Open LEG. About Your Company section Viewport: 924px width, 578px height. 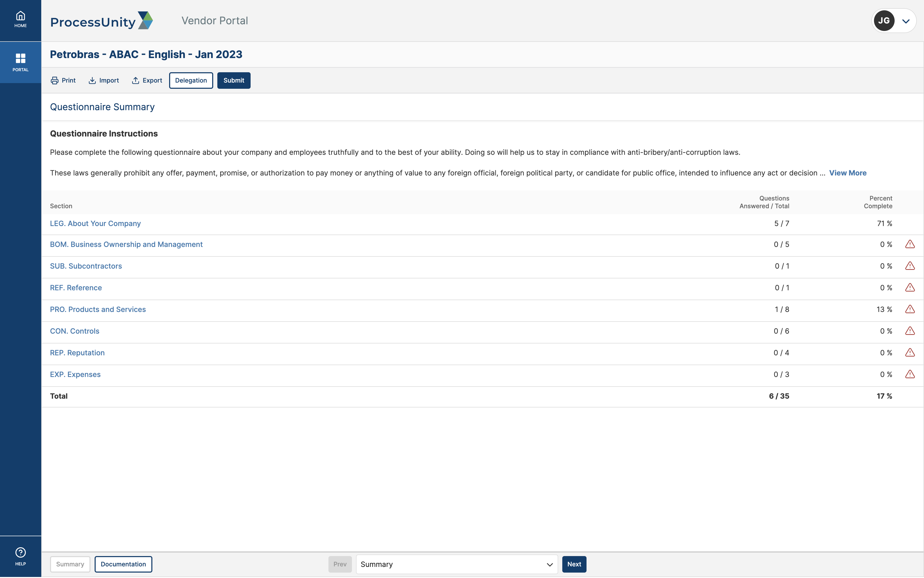coord(95,223)
